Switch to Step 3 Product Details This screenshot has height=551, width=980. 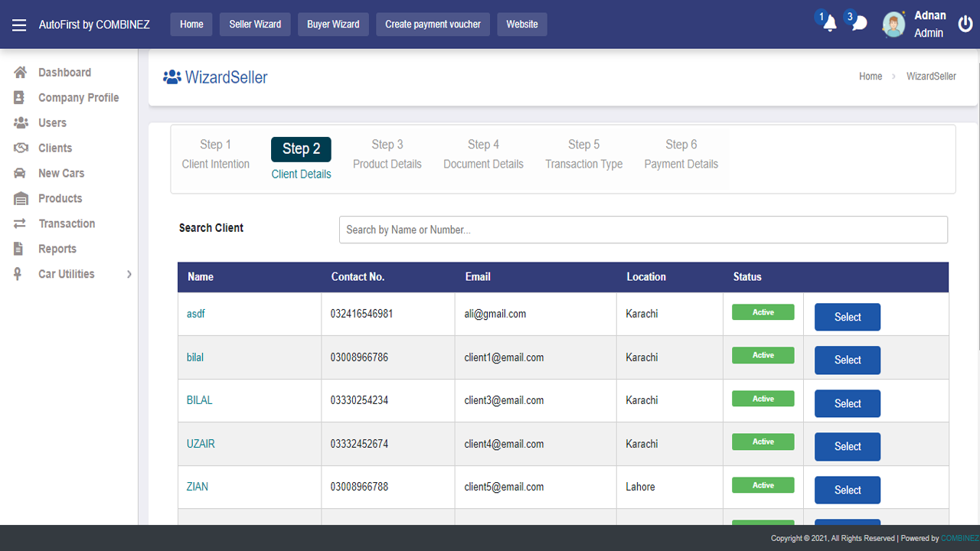click(x=387, y=154)
